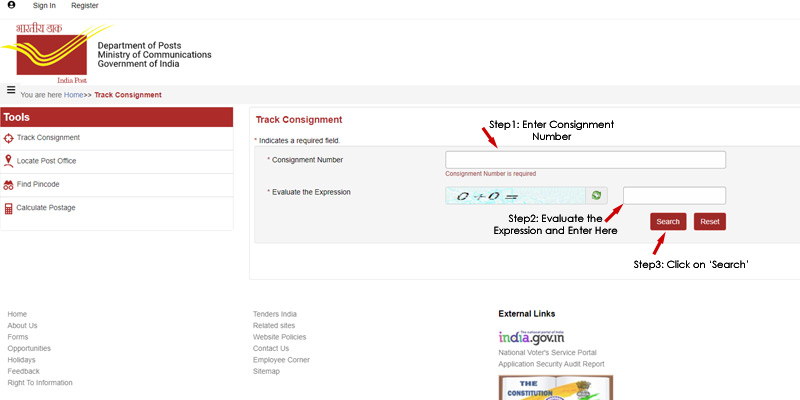The height and width of the screenshot is (400, 800).
Task: Click the External Links heading
Action: [527, 314]
